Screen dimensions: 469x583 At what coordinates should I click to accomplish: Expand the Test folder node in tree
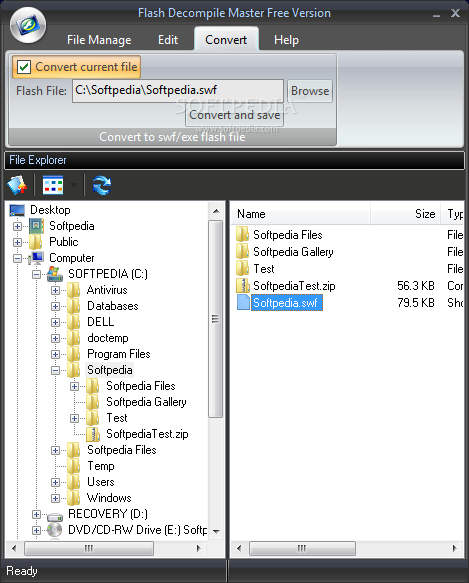(x=74, y=418)
